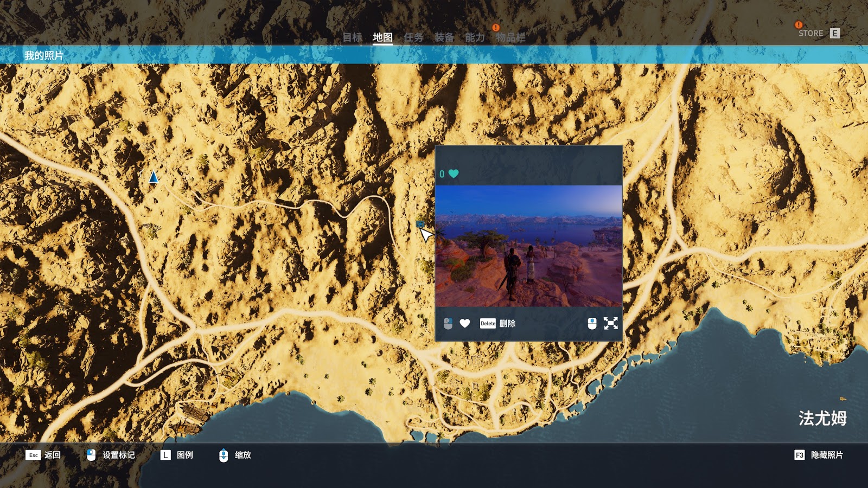Screen dimensions: 868x488
Task: Click the 我的照片 header
Action: tap(43, 55)
